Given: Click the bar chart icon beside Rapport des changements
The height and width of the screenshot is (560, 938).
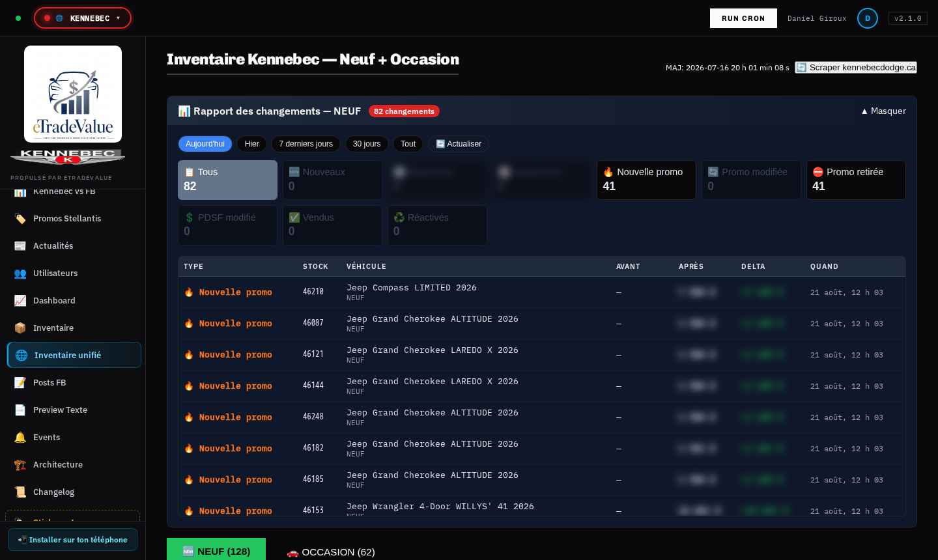Looking at the screenshot, I should [184, 111].
